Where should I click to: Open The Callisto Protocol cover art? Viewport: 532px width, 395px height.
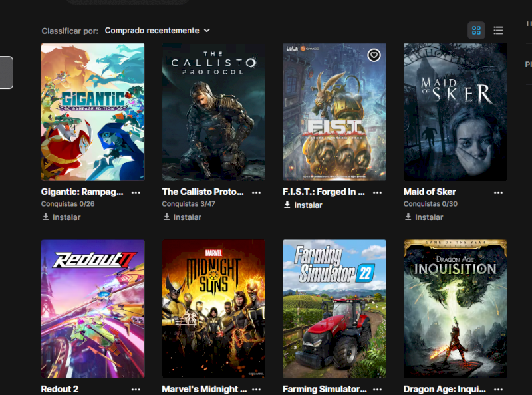[213, 112]
